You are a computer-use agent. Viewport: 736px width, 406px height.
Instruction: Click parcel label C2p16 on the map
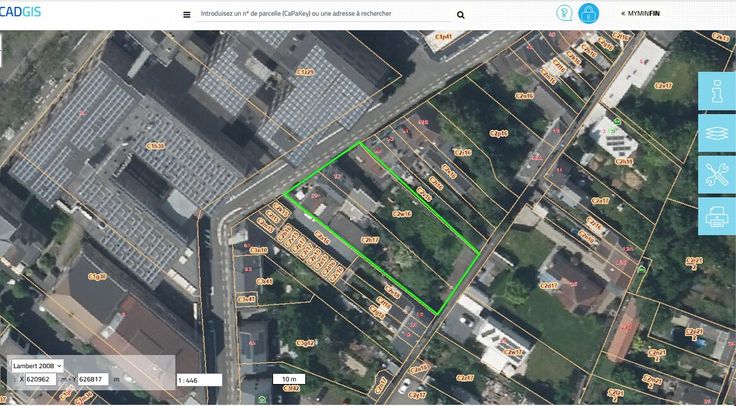coord(497,133)
